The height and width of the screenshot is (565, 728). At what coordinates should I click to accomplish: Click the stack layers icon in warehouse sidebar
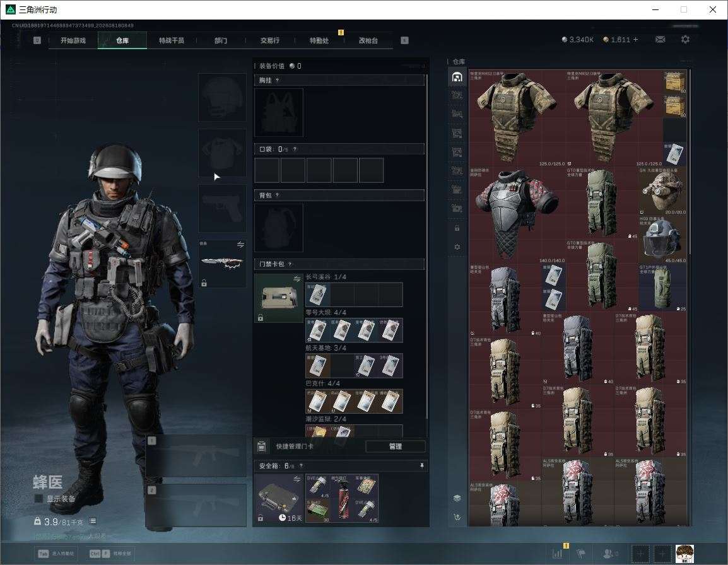pyautogui.click(x=457, y=498)
